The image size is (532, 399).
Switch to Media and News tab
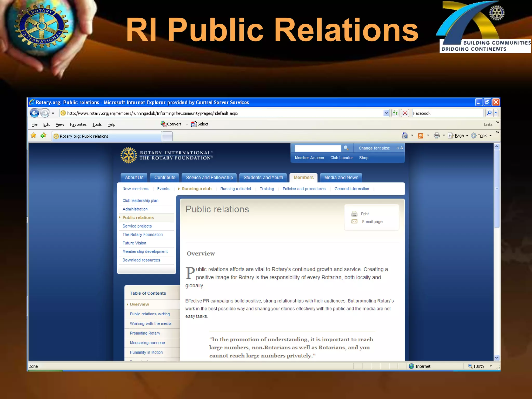pos(341,177)
